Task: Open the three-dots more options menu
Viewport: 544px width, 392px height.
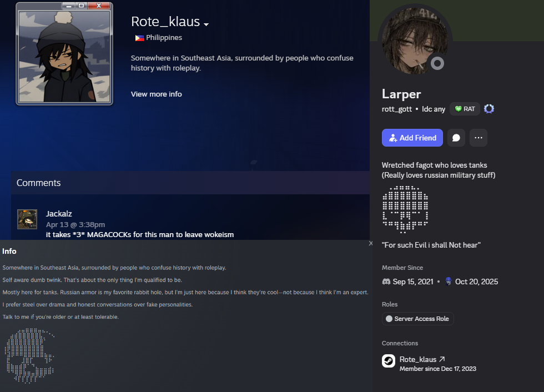Action: tap(478, 138)
